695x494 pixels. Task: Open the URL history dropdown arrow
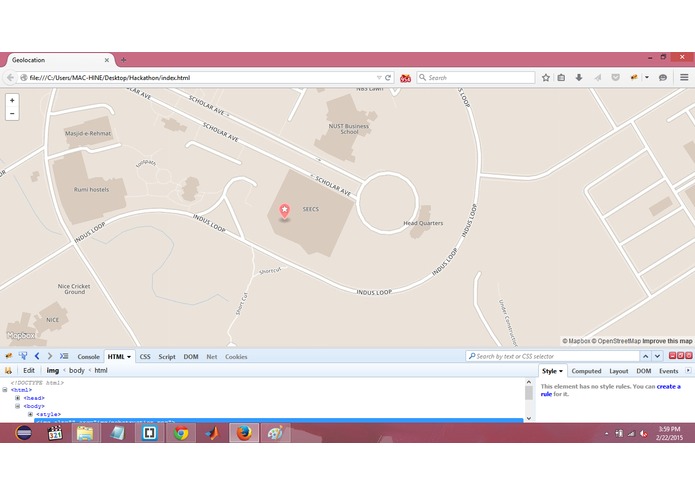coord(379,78)
